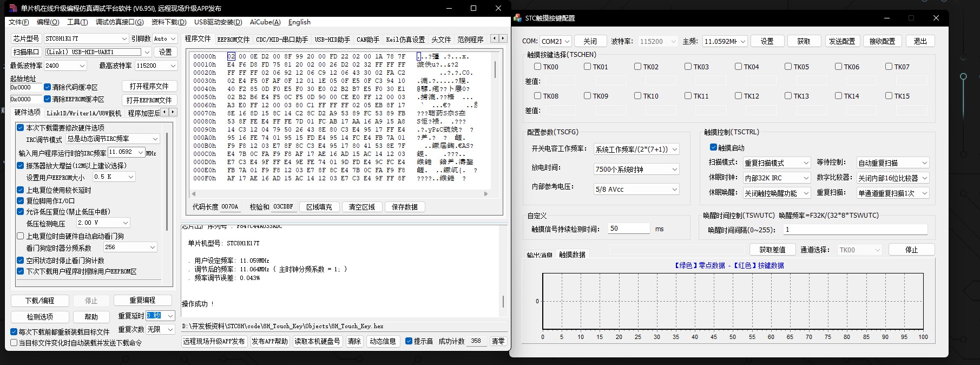Toggle 提示音 checkbox
The width and height of the screenshot is (980, 365).
tap(409, 341)
